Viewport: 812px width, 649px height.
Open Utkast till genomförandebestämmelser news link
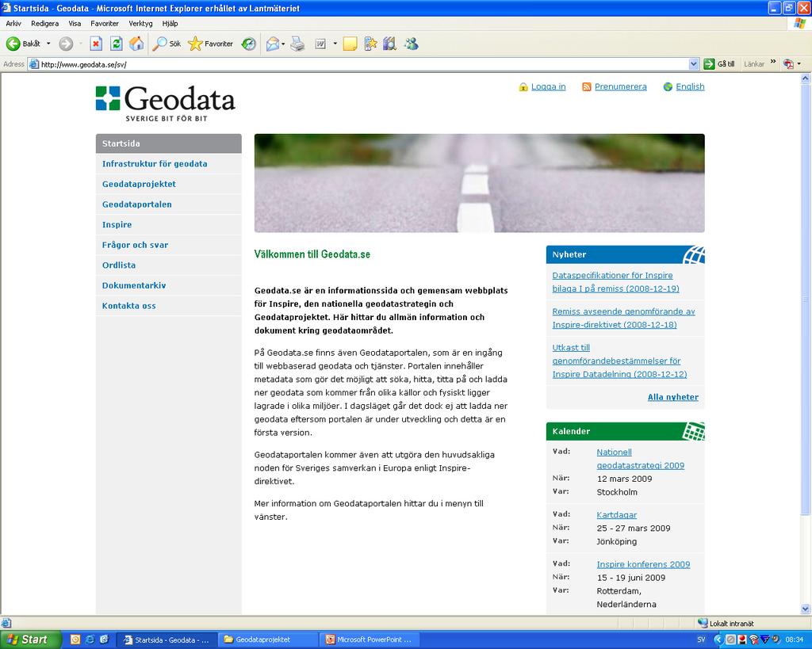point(619,361)
